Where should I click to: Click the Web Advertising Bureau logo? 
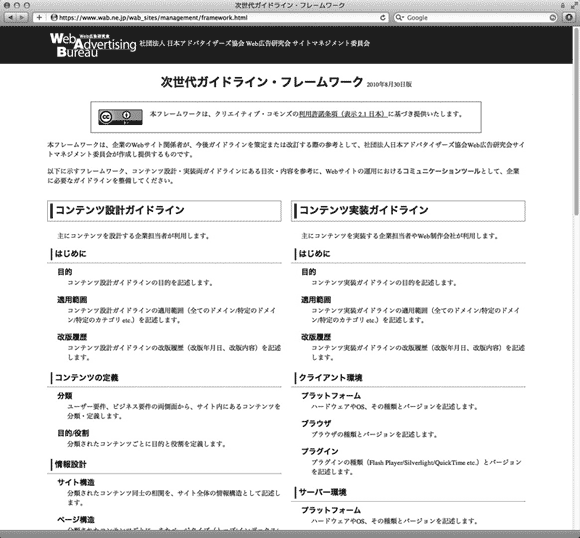[93, 45]
